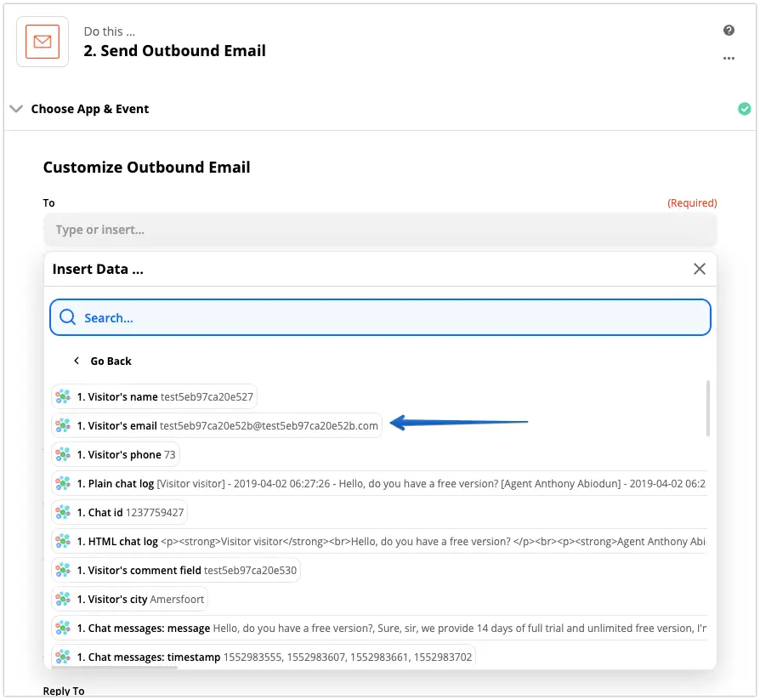Click the data list vertical scrollbar
Image resolution: width=760 pixels, height=700 pixels.
[708, 408]
